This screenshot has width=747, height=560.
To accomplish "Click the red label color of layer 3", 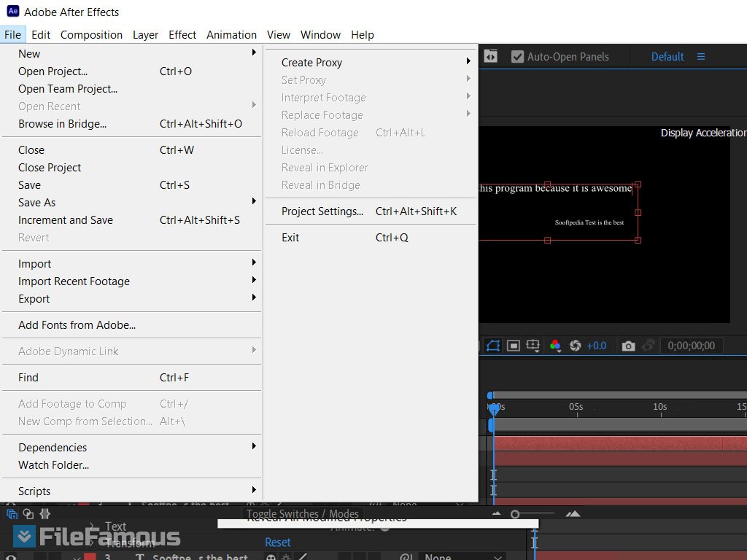I will 90,556.
